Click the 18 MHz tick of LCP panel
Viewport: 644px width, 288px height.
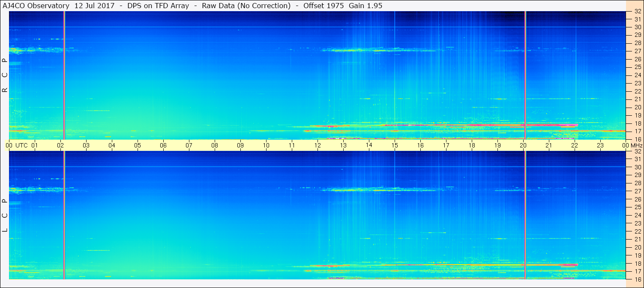coord(637,264)
